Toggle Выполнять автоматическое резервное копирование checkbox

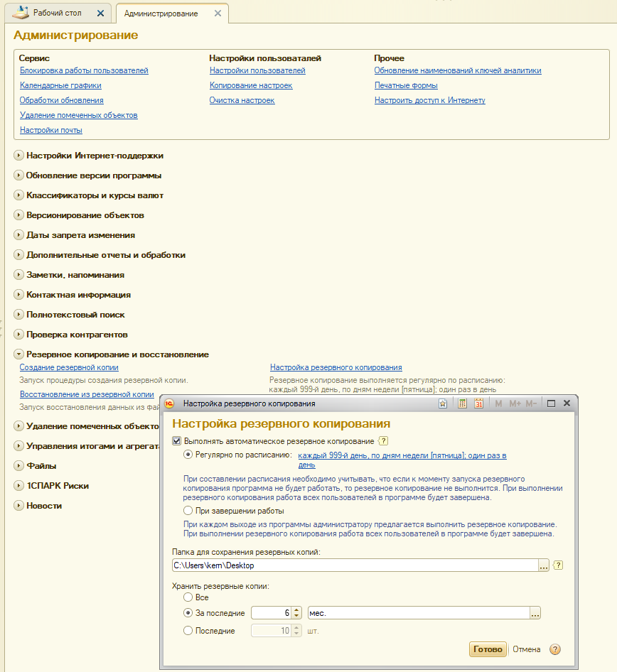(x=177, y=441)
